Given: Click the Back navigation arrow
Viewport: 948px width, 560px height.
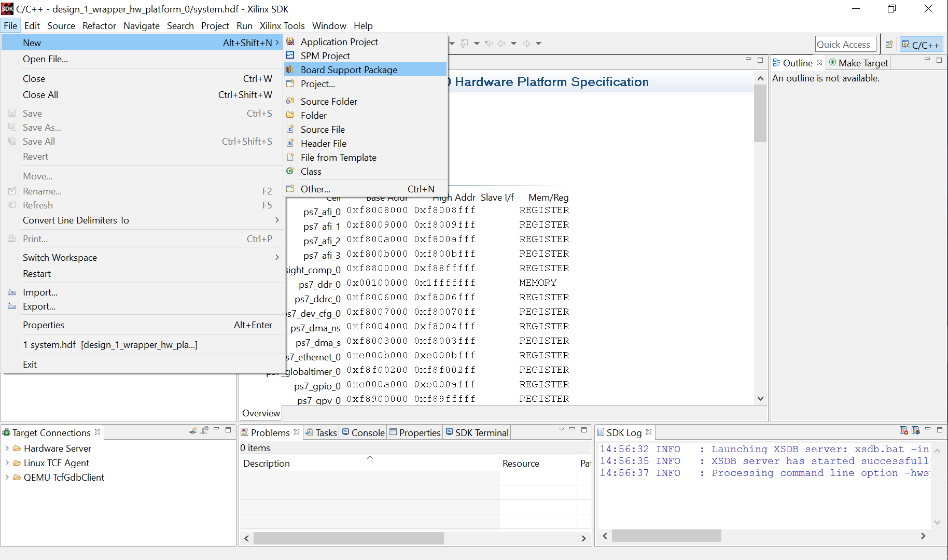Looking at the screenshot, I should click(501, 44).
